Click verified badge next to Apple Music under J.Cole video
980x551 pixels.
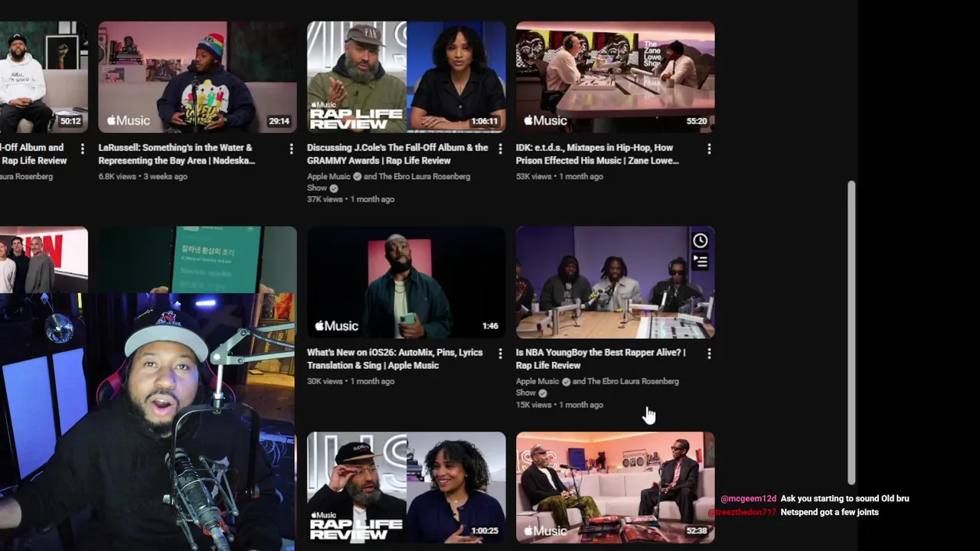(x=357, y=177)
